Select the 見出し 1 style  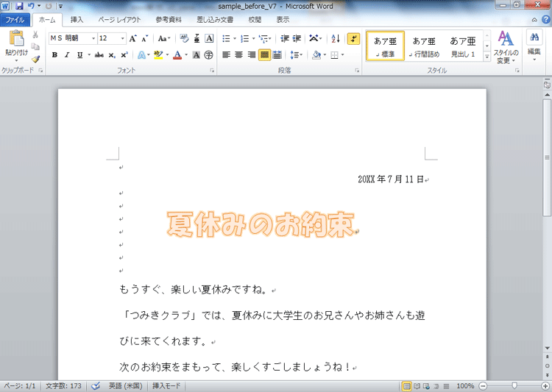point(463,46)
